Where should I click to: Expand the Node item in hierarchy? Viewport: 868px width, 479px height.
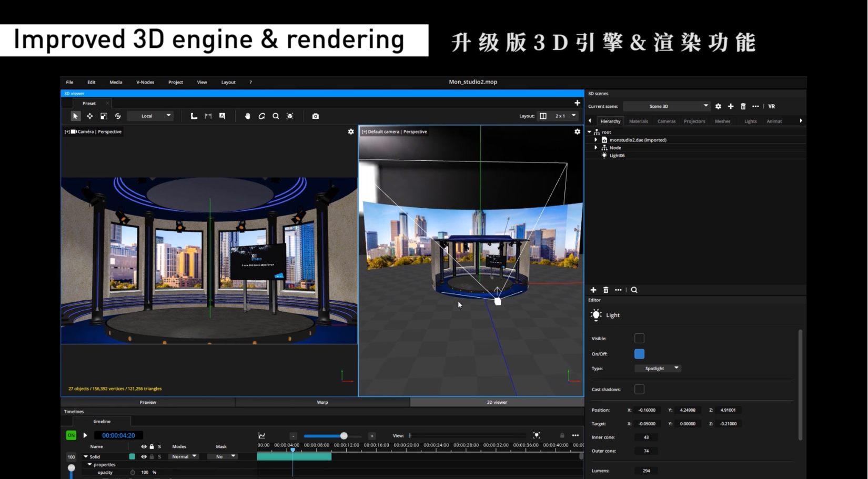[596, 148]
